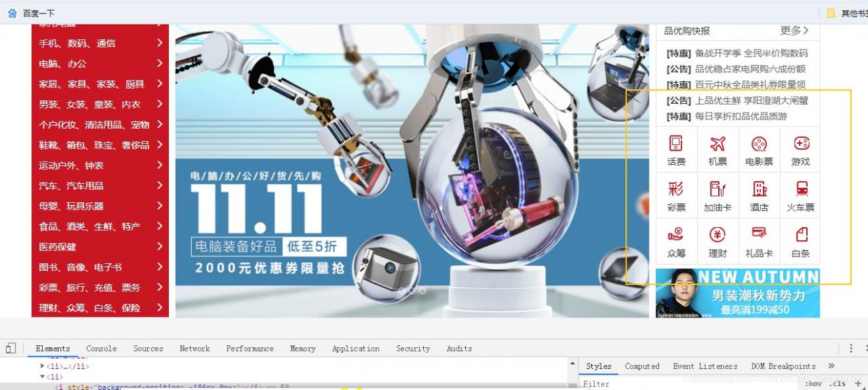The width and height of the screenshot is (868, 390).
Task: Open news 备战开学季 全民半价购数码
Action: [751, 53]
